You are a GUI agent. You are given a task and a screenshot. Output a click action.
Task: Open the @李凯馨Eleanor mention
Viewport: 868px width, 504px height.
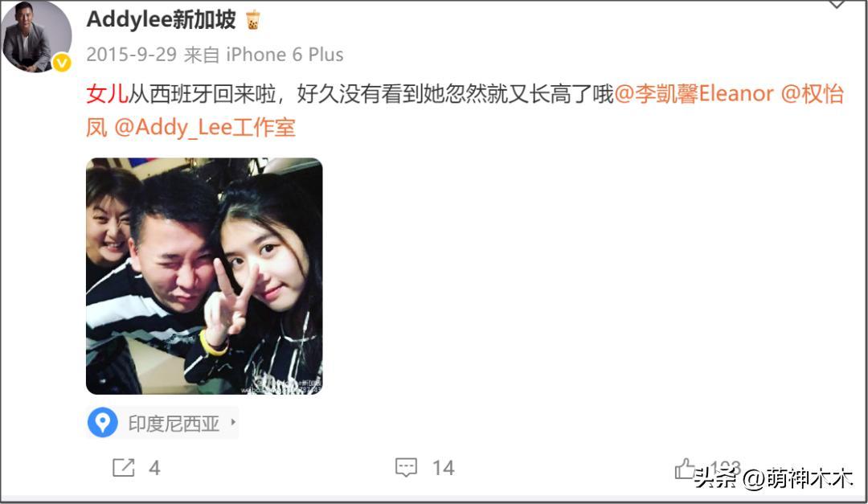(x=694, y=93)
